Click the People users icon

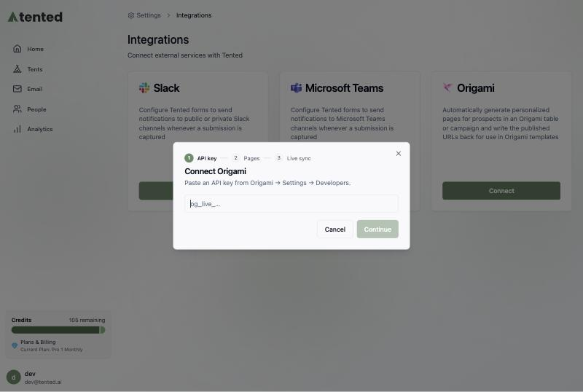coord(17,109)
